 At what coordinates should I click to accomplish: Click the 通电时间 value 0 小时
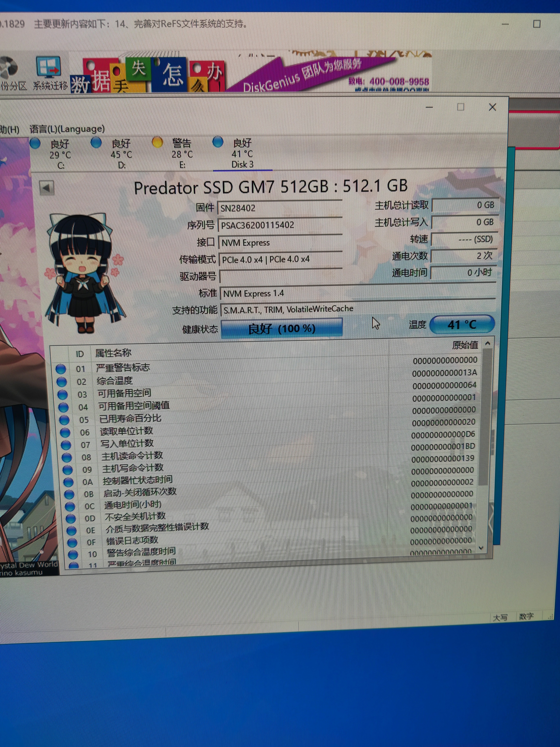click(463, 272)
